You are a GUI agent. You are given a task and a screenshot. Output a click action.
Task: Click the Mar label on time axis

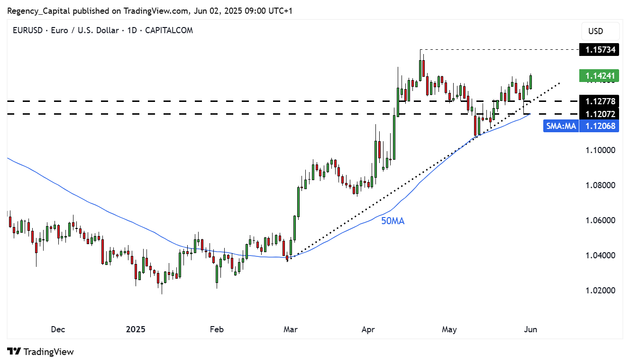290,329
